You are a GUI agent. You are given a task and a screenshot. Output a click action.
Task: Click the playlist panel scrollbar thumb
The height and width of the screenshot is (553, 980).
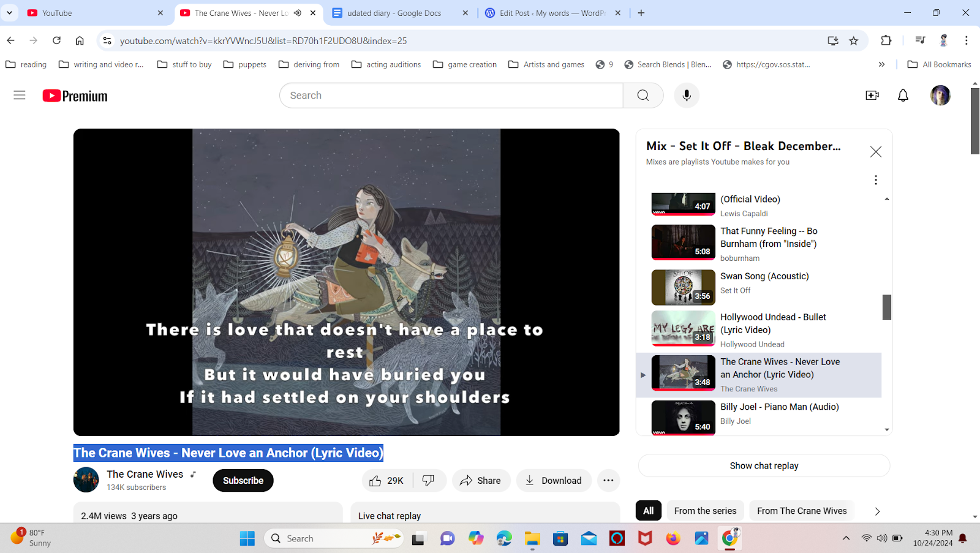(887, 307)
